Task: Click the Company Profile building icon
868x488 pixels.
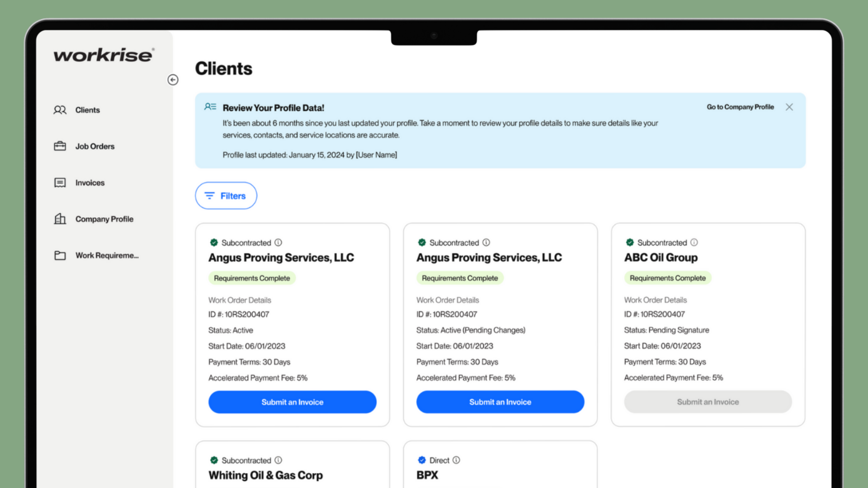Action: click(60, 219)
